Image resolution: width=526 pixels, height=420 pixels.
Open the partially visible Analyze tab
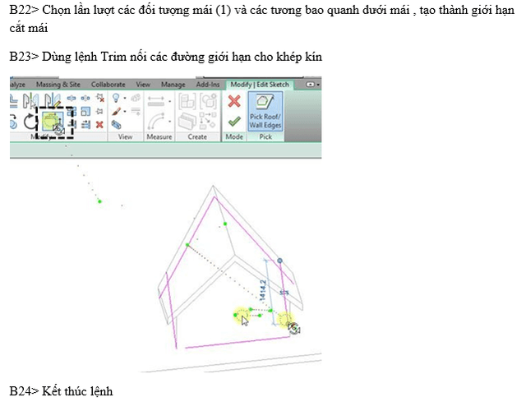coord(17,85)
